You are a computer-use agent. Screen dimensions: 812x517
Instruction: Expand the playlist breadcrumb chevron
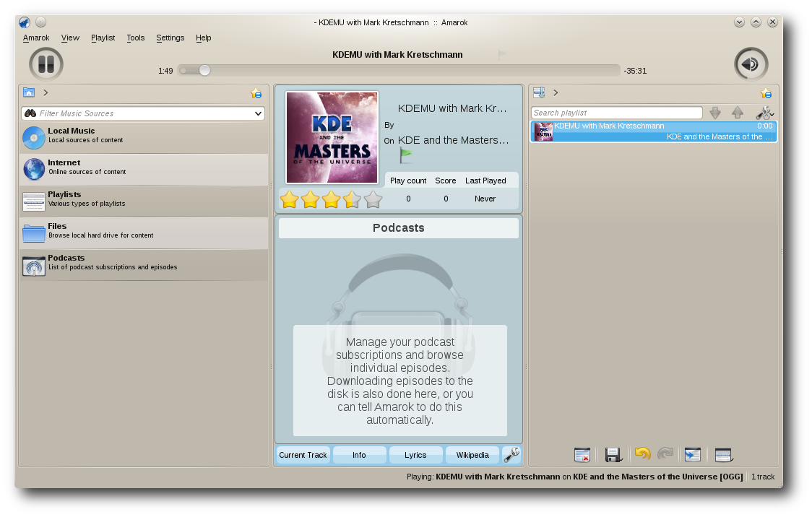(556, 92)
